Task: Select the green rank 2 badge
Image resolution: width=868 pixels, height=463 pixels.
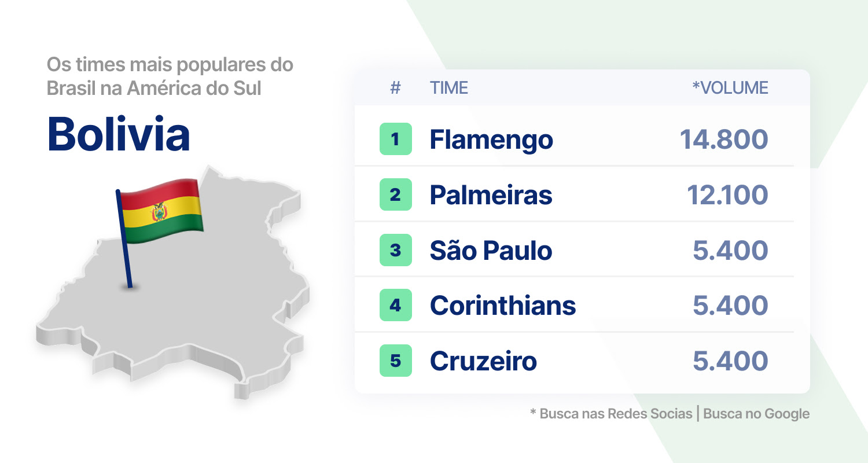Action: [396, 194]
